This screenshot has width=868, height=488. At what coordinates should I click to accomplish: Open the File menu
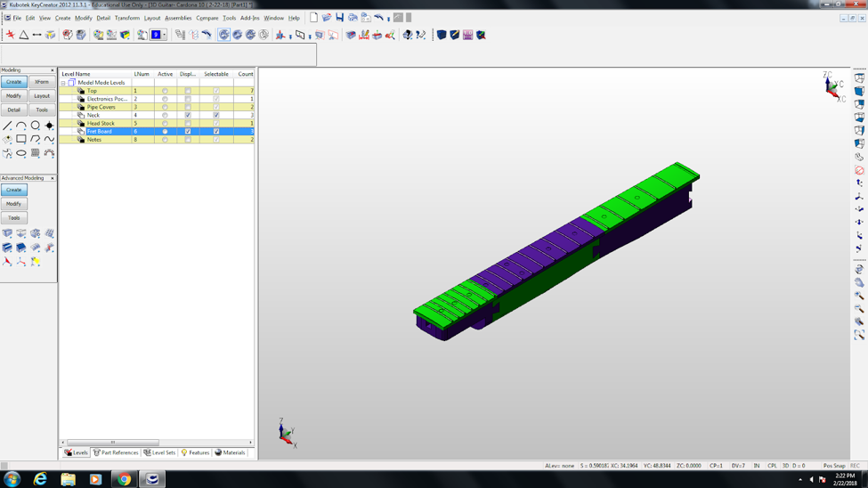17,19
